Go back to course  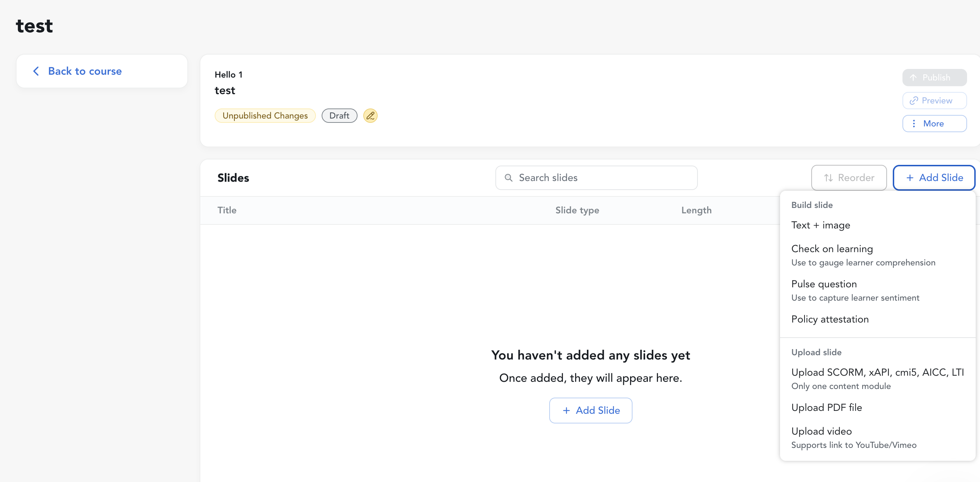click(x=102, y=71)
